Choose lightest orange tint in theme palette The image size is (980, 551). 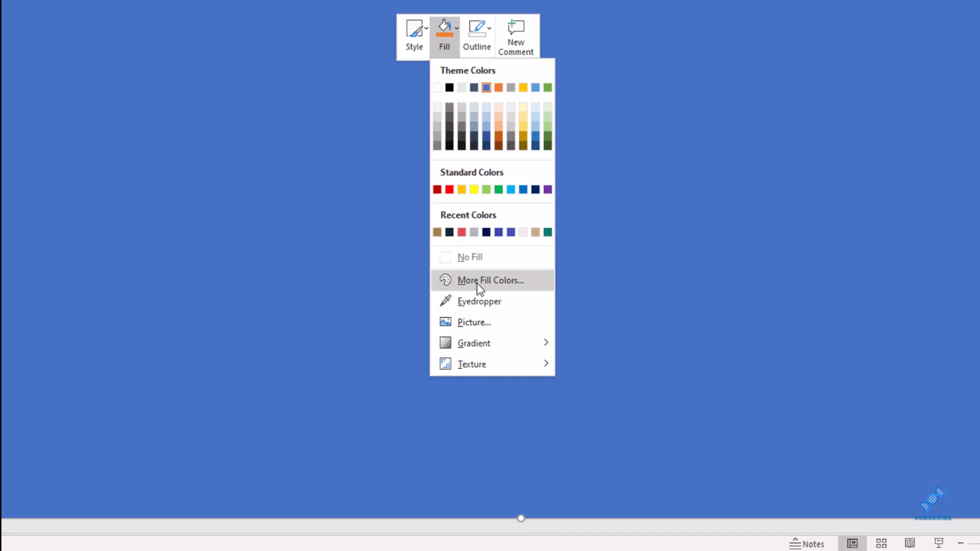(x=499, y=107)
